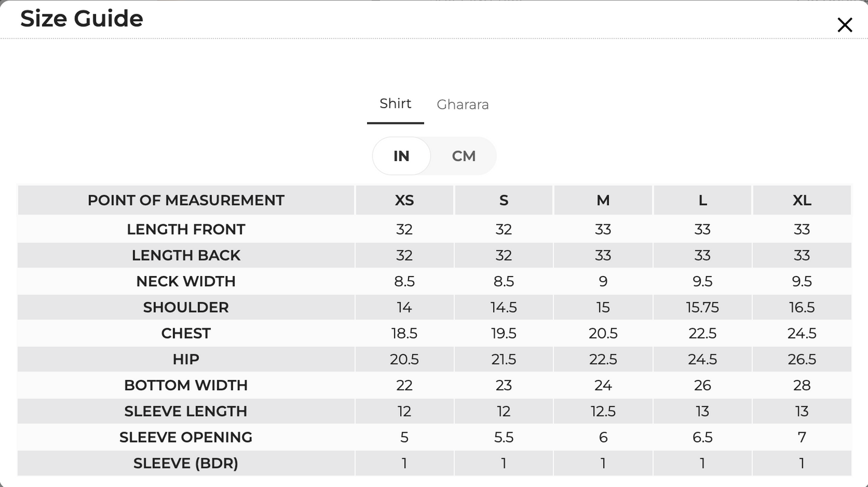Close the Size Guide dialog
Screen dimensions: 868x487
click(x=845, y=25)
